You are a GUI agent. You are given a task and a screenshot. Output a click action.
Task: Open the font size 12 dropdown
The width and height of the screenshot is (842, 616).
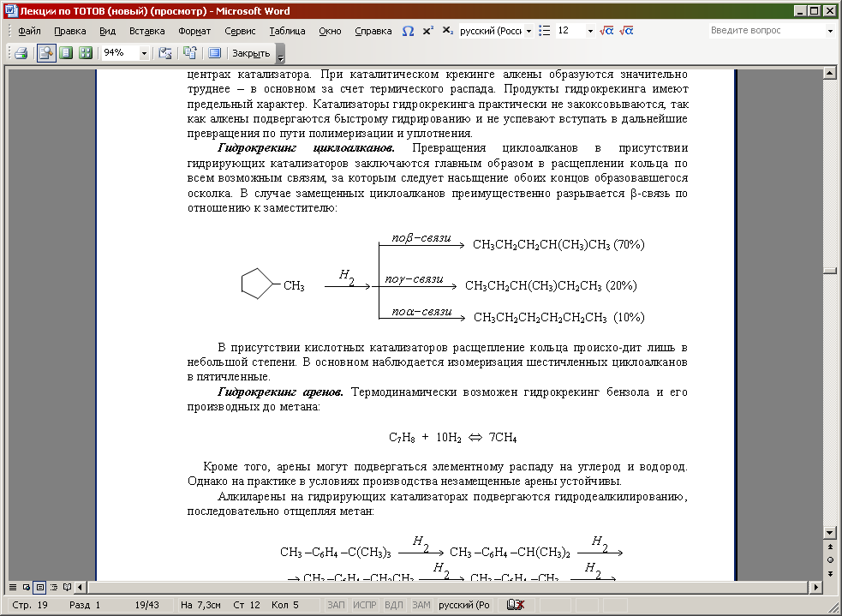pos(590,31)
